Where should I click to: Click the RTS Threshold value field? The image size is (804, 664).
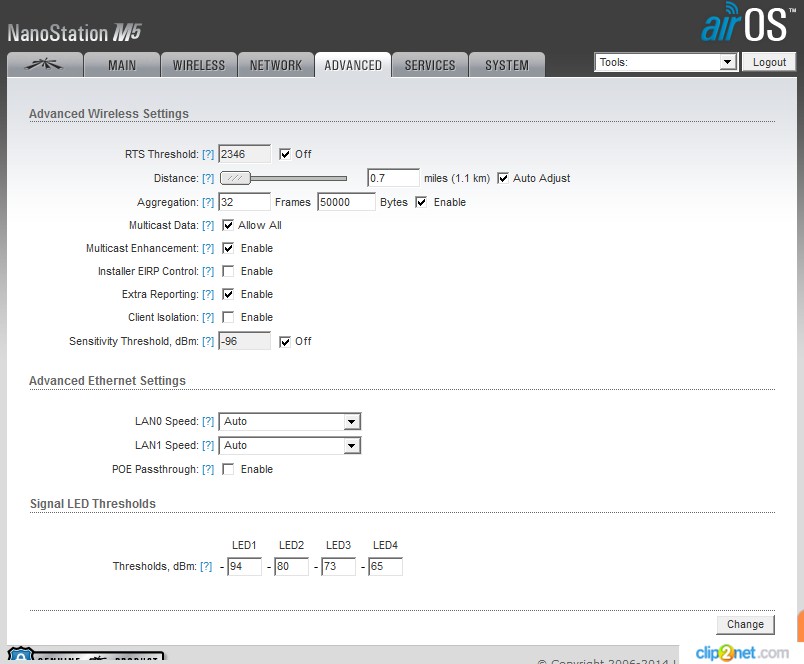click(x=245, y=154)
